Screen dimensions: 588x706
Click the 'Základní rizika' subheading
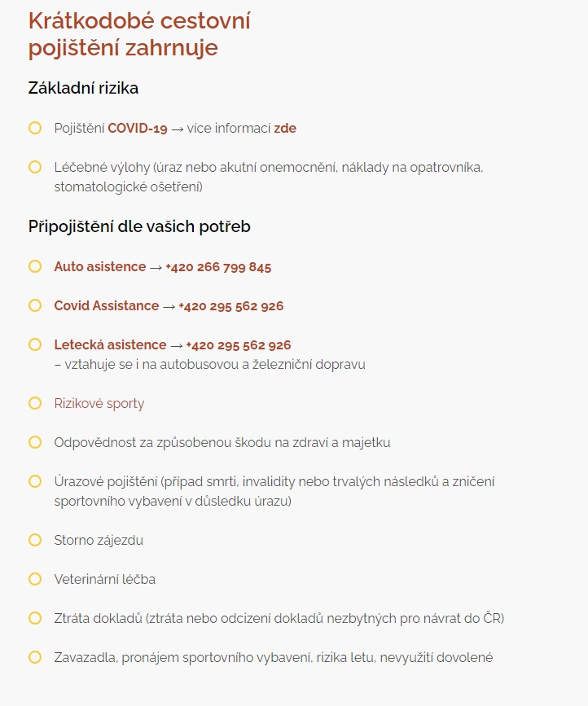(x=83, y=88)
